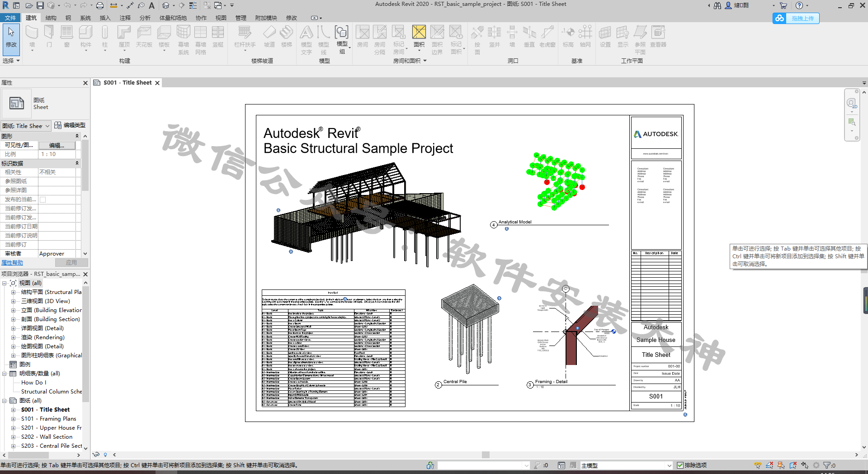The height and width of the screenshot is (474, 868).
Task: Click the selection filter funnel icon
Action: (827, 465)
